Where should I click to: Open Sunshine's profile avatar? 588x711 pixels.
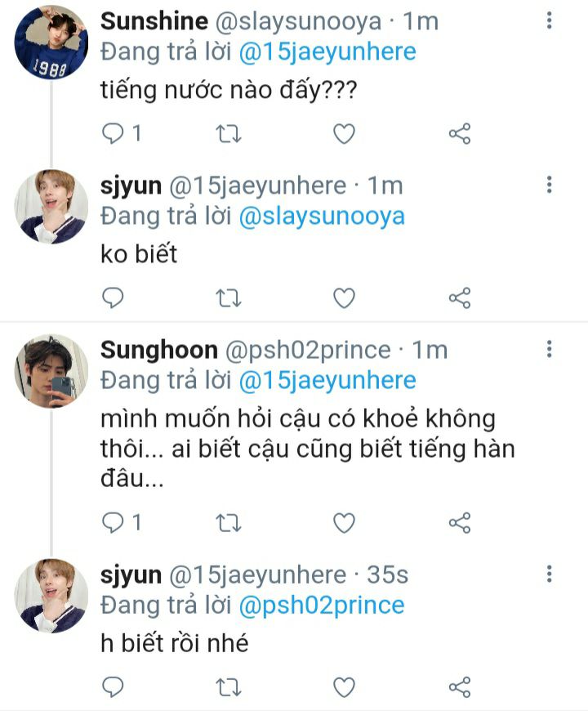pyautogui.click(x=51, y=42)
